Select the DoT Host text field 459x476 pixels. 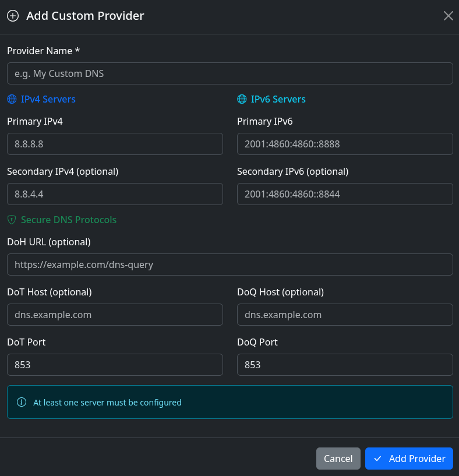click(115, 315)
